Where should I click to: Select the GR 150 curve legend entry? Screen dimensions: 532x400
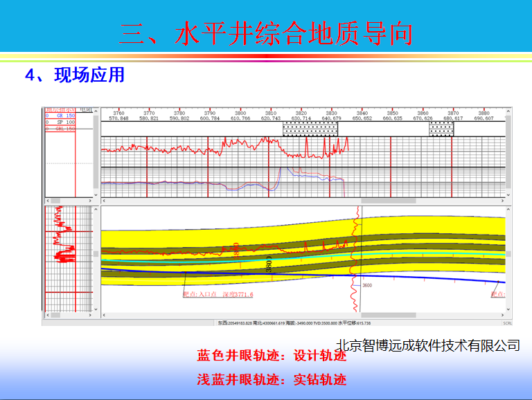point(60,116)
